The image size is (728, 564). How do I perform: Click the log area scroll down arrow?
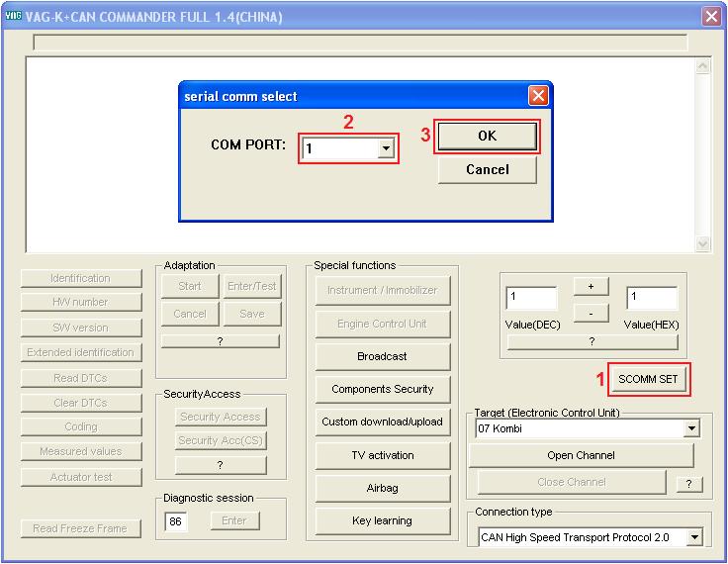tap(702, 243)
